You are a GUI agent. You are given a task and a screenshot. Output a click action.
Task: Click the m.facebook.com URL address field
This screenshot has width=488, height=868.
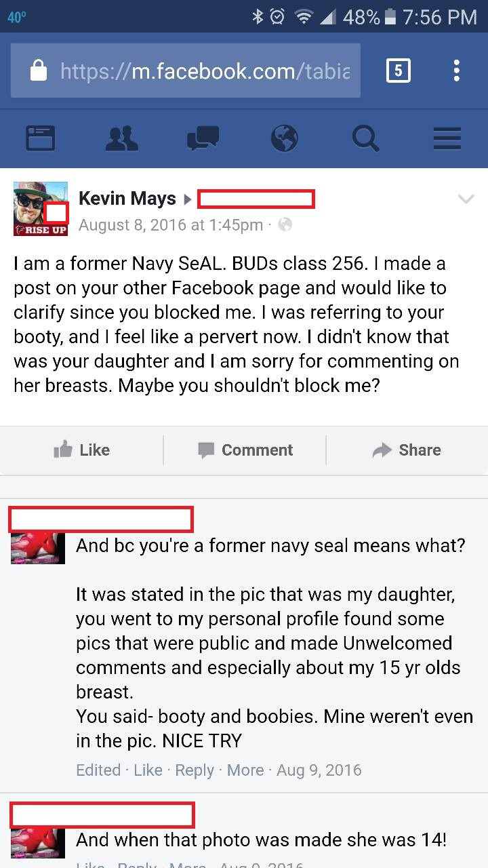[x=205, y=71]
